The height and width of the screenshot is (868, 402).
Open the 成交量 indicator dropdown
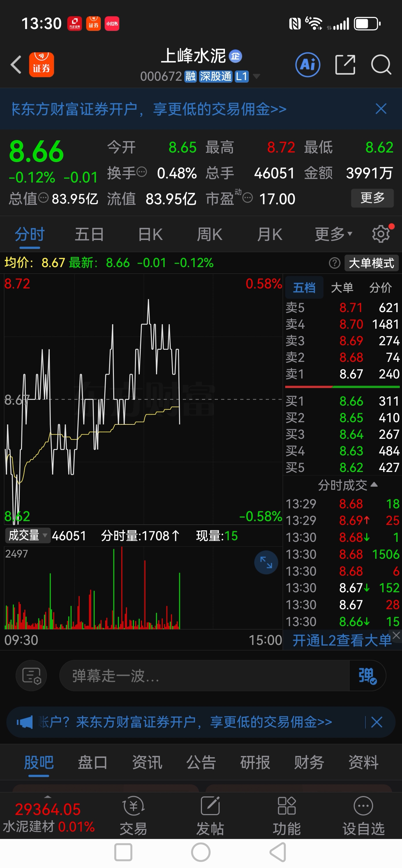pyautogui.click(x=28, y=535)
